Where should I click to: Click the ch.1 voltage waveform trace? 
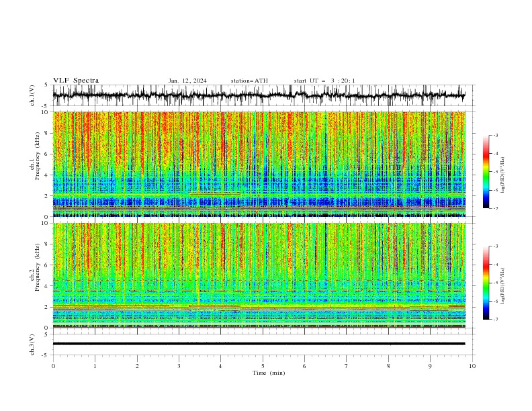(259, 95)
